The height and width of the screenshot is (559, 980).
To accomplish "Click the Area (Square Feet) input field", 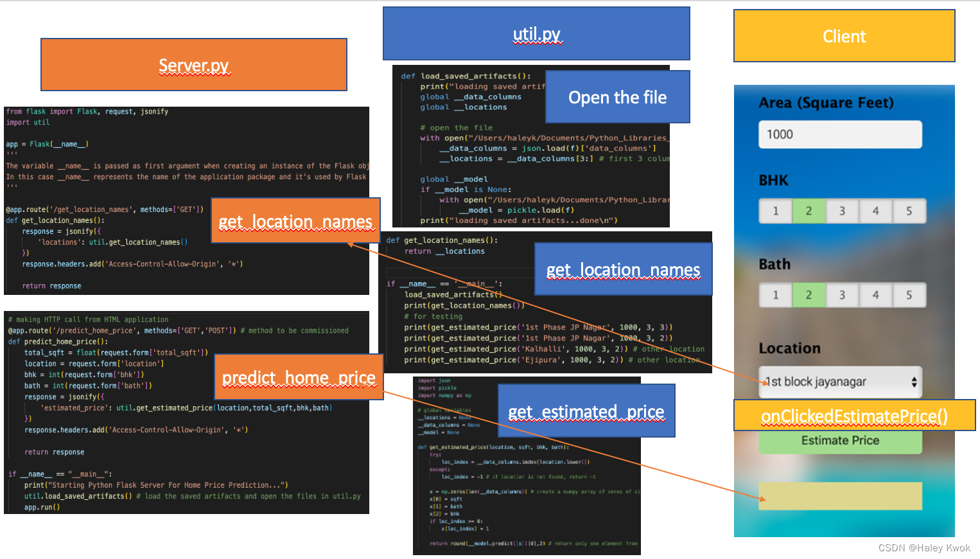I will pyautogui.click(x=840, y=134).
